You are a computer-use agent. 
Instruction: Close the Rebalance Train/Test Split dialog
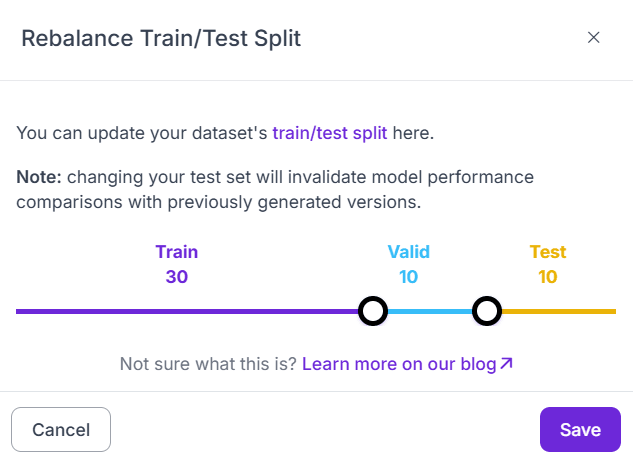[593, 38]
